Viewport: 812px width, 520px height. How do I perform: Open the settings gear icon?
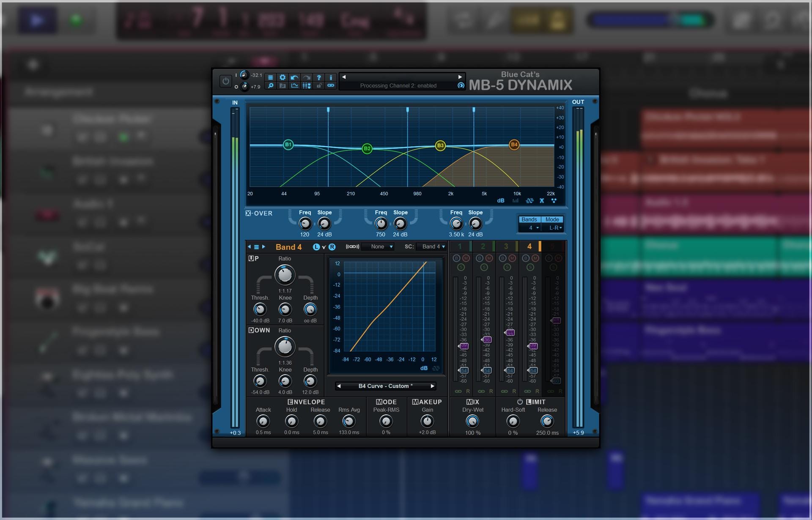coord(283,77)
